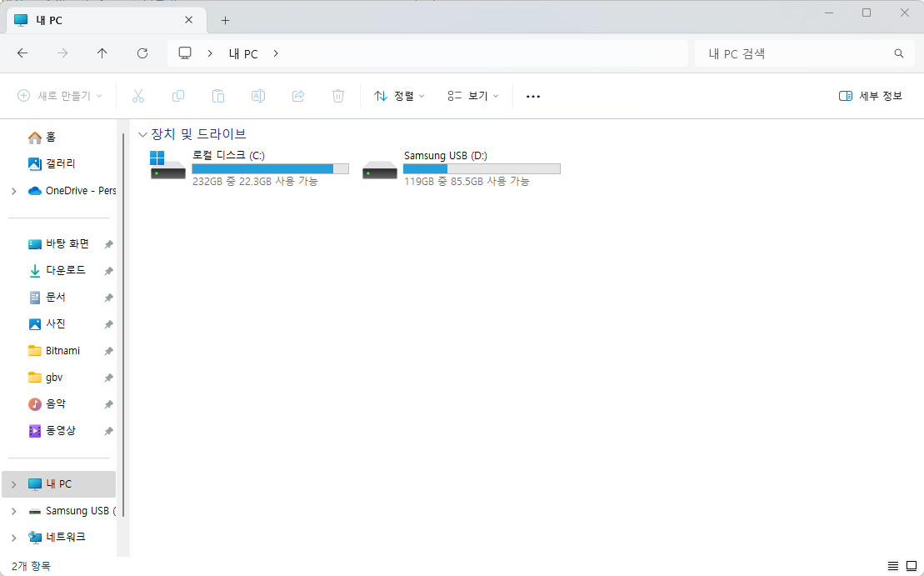
Task: Collapse the 장치 및 드라이브 group
Action: pos(142,135)
